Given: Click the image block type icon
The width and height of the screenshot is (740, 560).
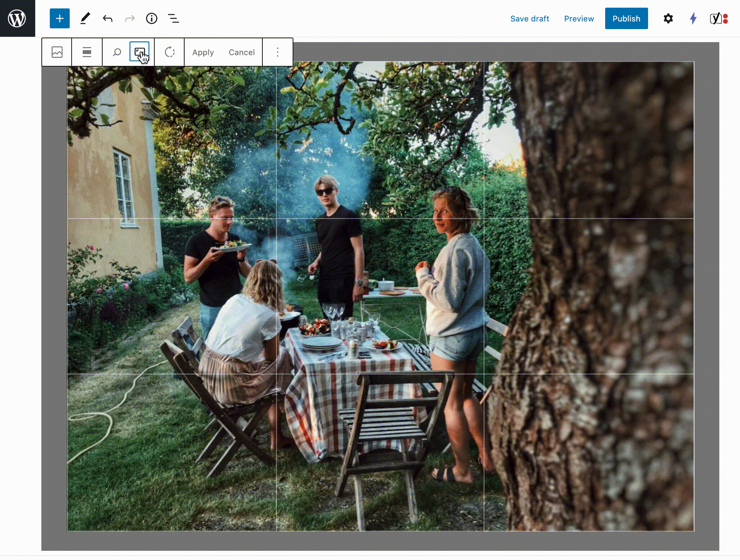Looking at the screenshot, I should click(57, 52).
